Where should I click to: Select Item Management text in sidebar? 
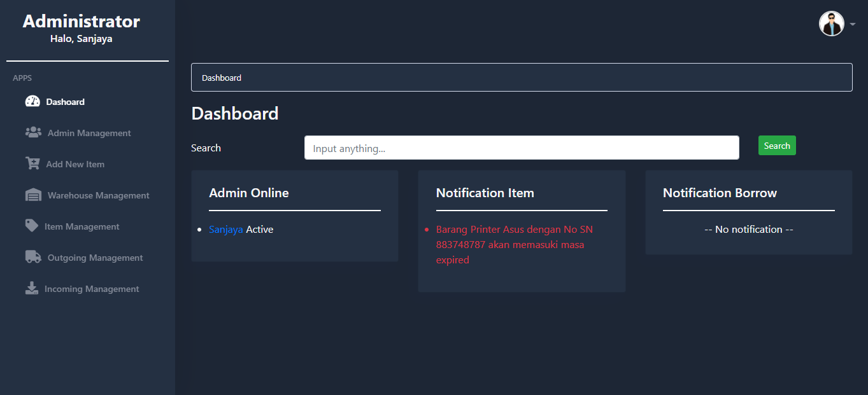pyautogui.click(x=82, y=226)
